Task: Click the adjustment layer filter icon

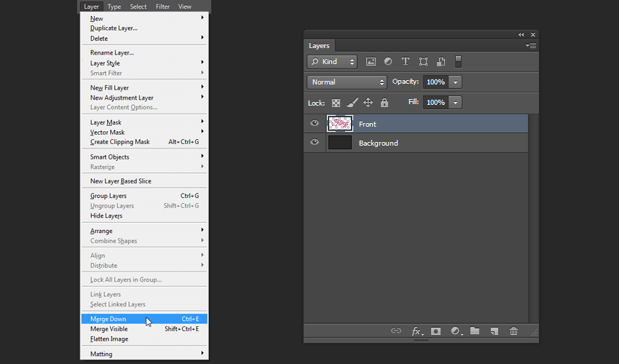Action: click(x=388, y=62)
